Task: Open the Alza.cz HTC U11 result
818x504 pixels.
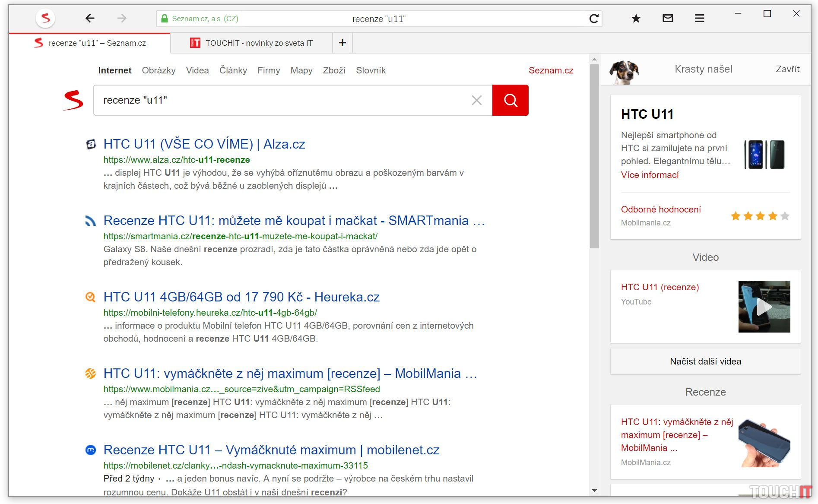Action: (204, 144)
